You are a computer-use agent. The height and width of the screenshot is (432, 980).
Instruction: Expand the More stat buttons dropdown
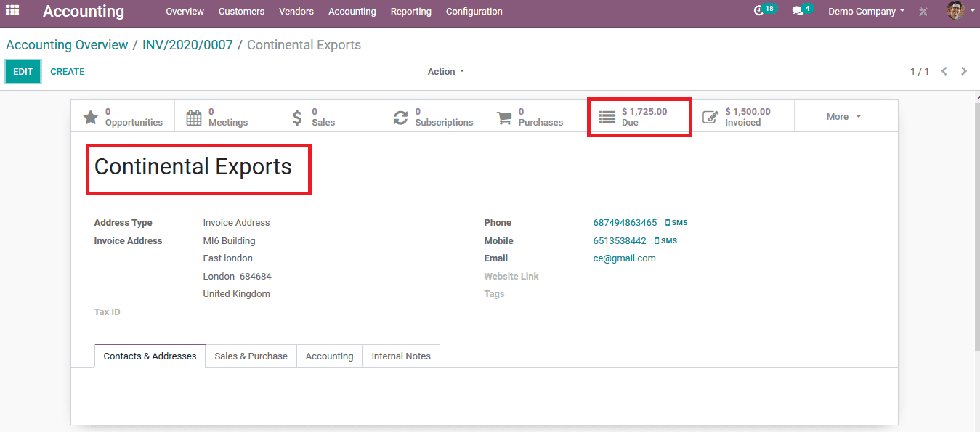[x=843, y=116]
